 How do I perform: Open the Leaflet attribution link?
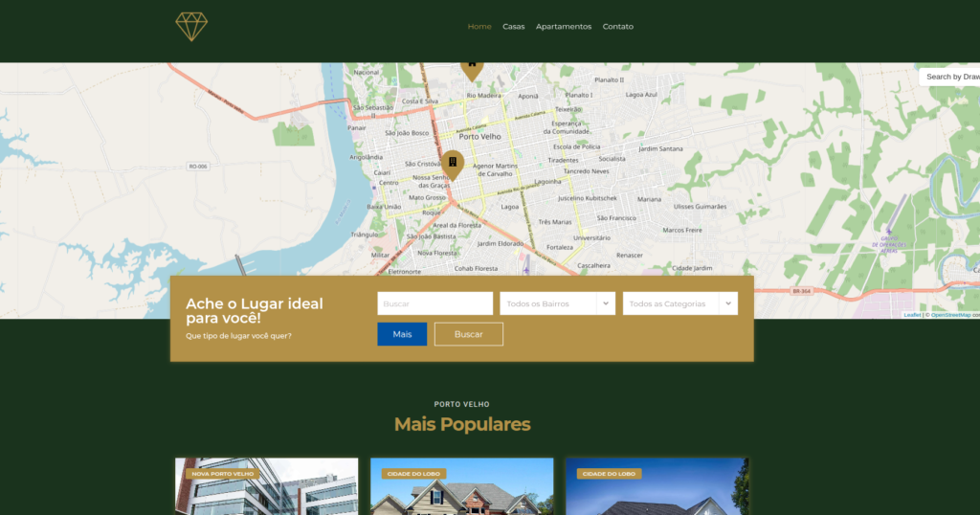[x=912, y=315]
